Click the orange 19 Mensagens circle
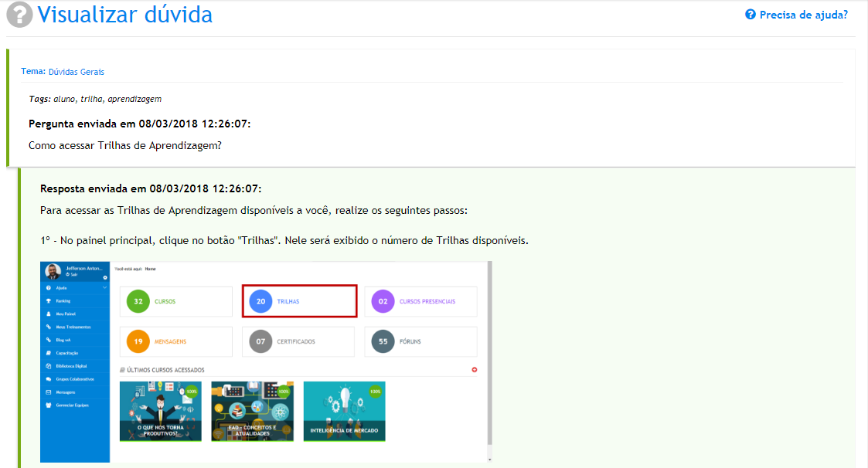 (138, 341)
